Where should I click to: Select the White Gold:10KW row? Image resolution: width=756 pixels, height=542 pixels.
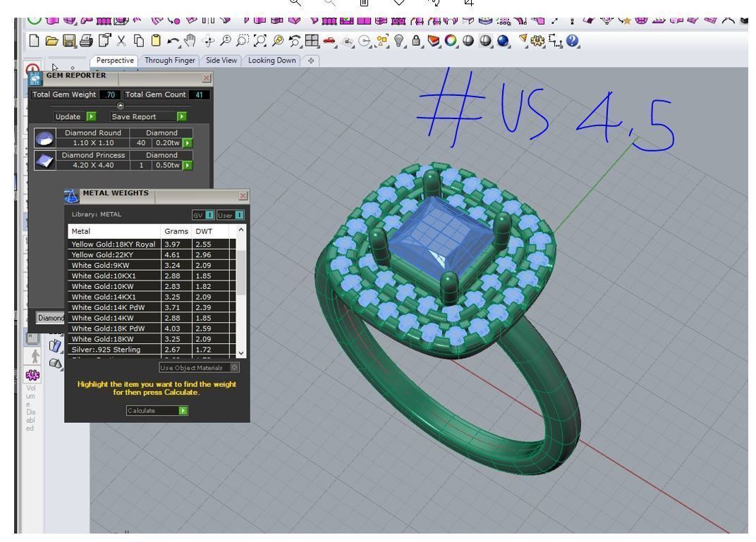[152, 286]
